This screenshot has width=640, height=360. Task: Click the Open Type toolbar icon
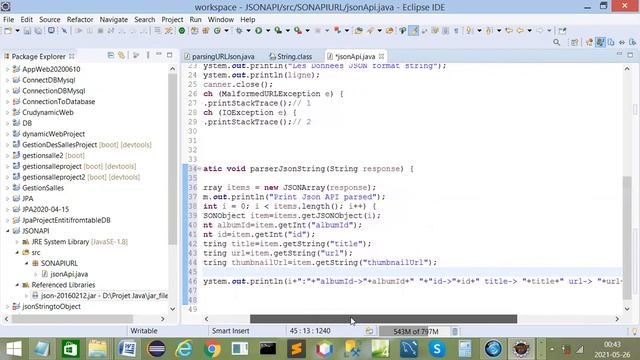pyautogui.click(x=358, y=31)
